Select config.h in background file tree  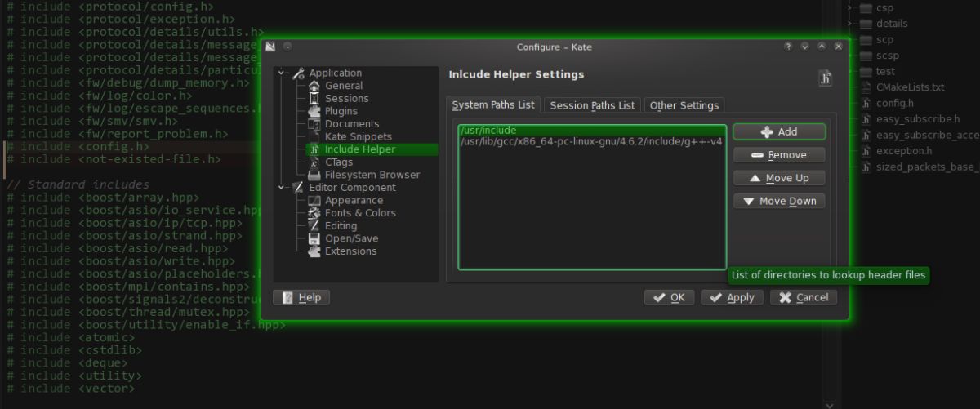[894, 103]
